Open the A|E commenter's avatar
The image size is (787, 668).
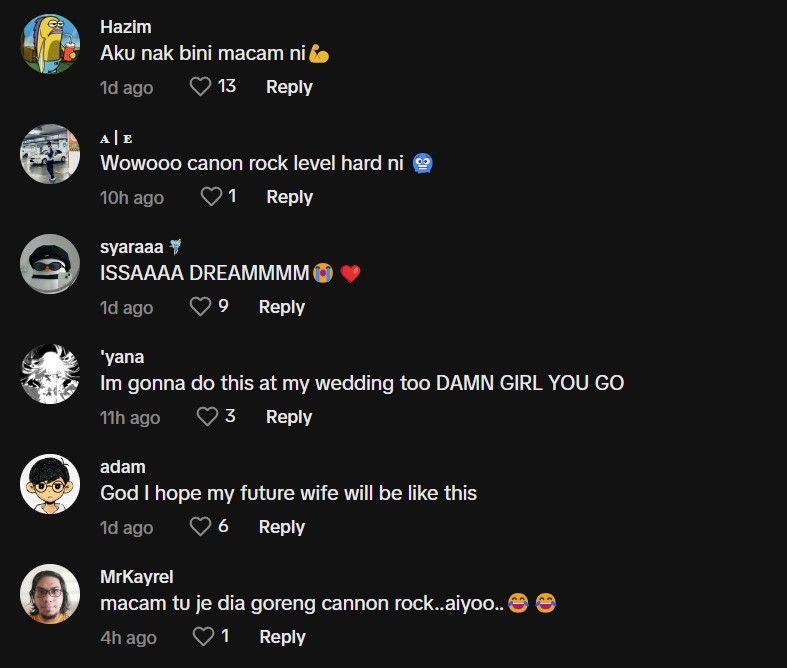50,154
